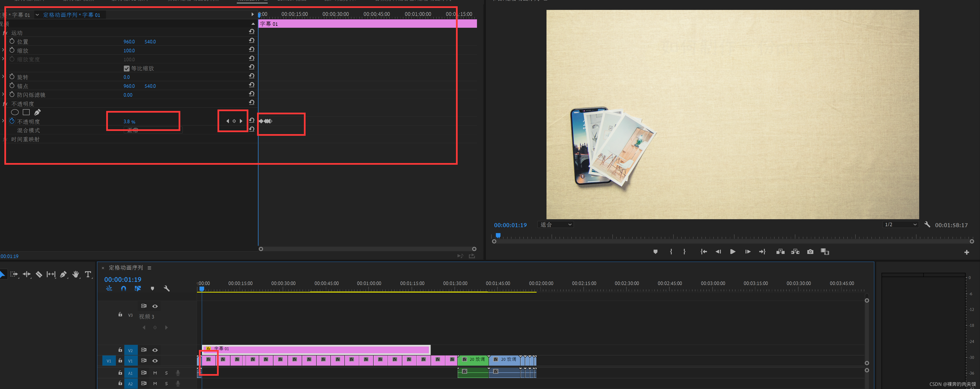Create ellipse mask under opacity effect
Screen dimensions: 980x389
tap(14, 112)
